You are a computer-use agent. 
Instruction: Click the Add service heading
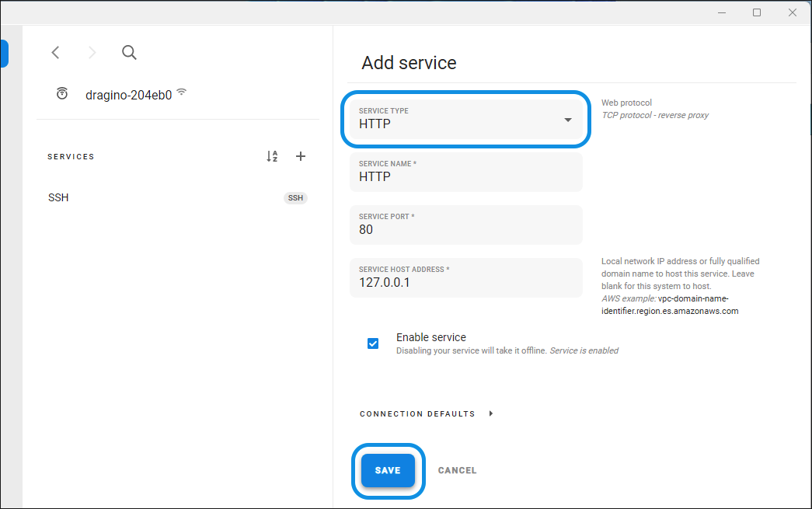[409, 63]
